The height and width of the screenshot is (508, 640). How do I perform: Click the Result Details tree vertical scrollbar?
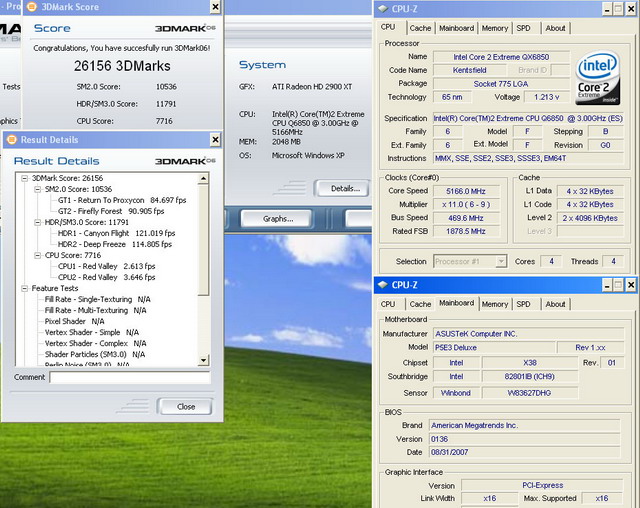204,260
